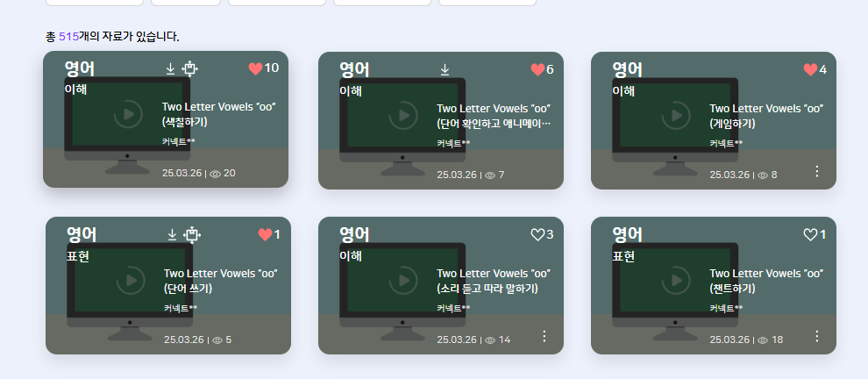Image resolution: width=868 pixels, height=379 pixels.
Task: Click move icon on 단어 쓰기 card
Action: (x=191, y=235)
